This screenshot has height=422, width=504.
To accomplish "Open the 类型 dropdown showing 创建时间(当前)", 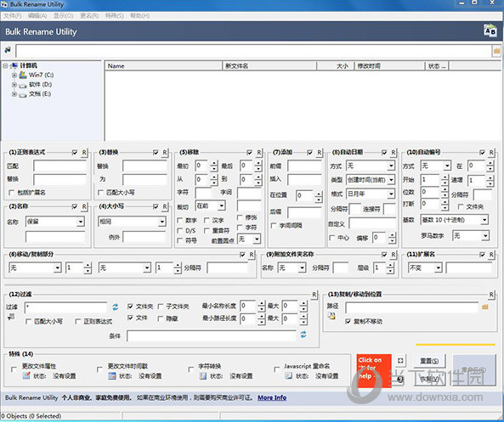I will 371,180.
